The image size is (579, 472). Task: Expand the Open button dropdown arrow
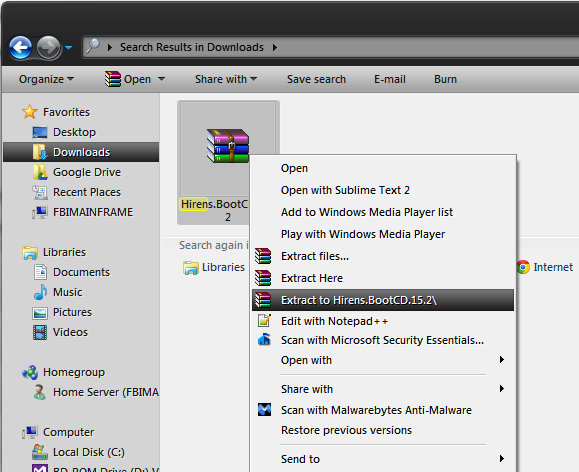(x=161, y=79)
